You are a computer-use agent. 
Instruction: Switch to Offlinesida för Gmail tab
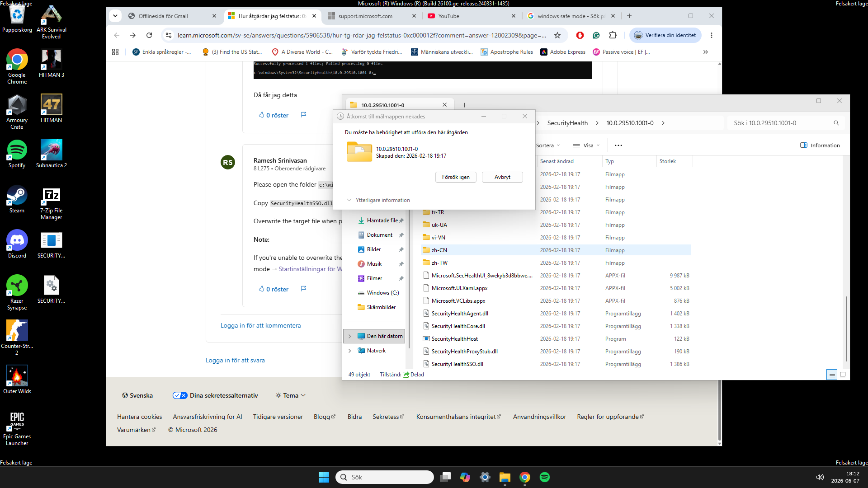[172, 16]
